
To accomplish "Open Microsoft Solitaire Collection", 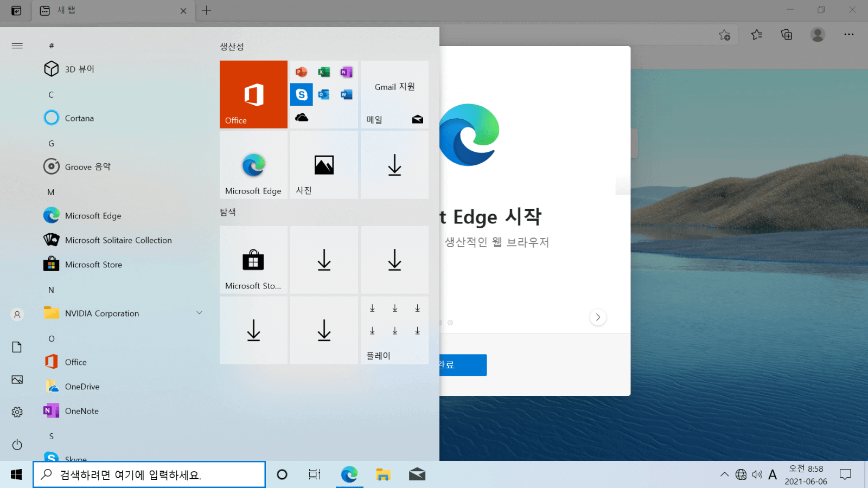I will point(125,240).
